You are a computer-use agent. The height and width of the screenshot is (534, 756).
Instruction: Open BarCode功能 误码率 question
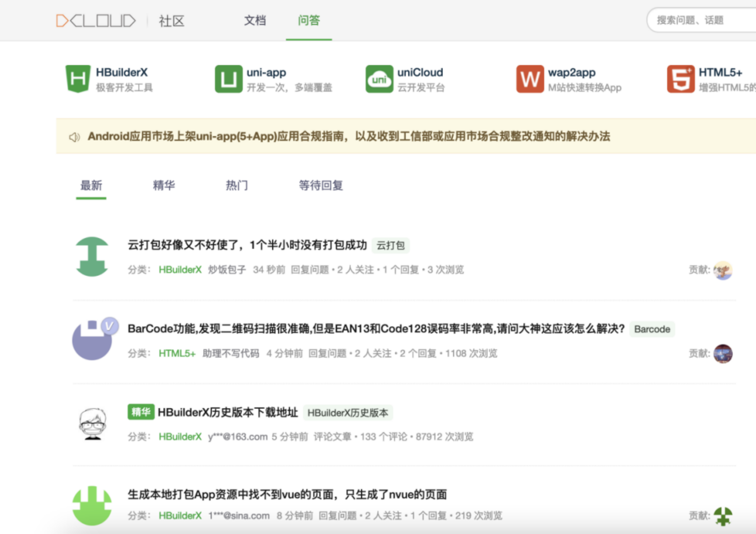376,329
